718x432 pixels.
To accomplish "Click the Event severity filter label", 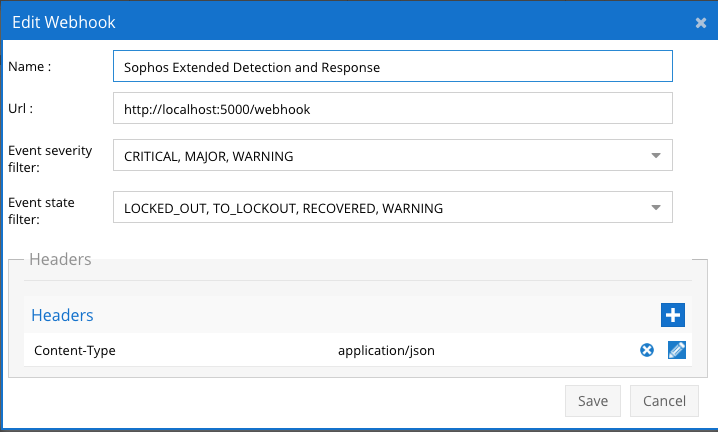I will click(50, 159).
